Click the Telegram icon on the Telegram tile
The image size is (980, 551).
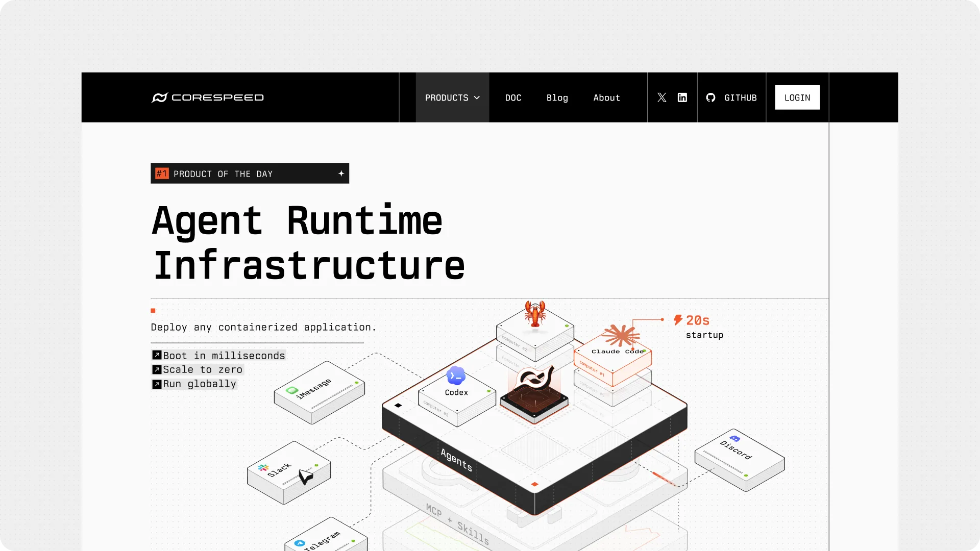(x=300, y=543)
